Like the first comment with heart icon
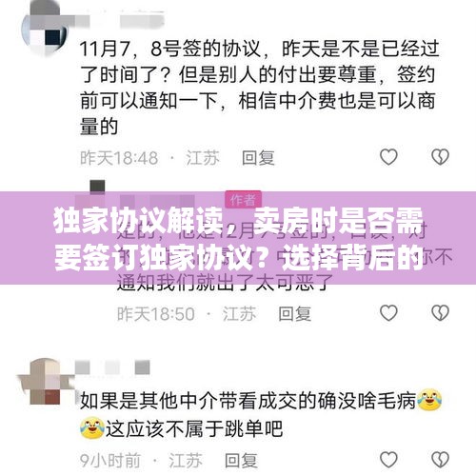The width and height of the screenshot is (476, 476). (x=388, y=157)
